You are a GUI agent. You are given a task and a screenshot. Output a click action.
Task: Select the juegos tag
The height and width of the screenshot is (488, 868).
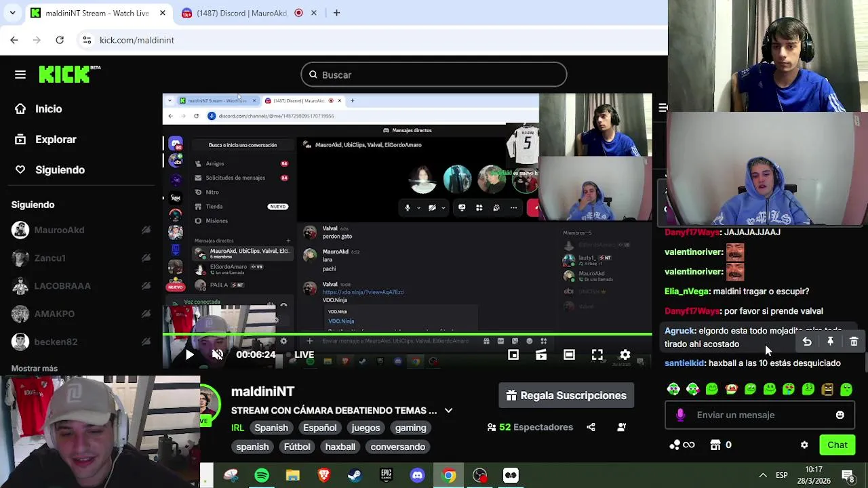[x=366, y=428]
